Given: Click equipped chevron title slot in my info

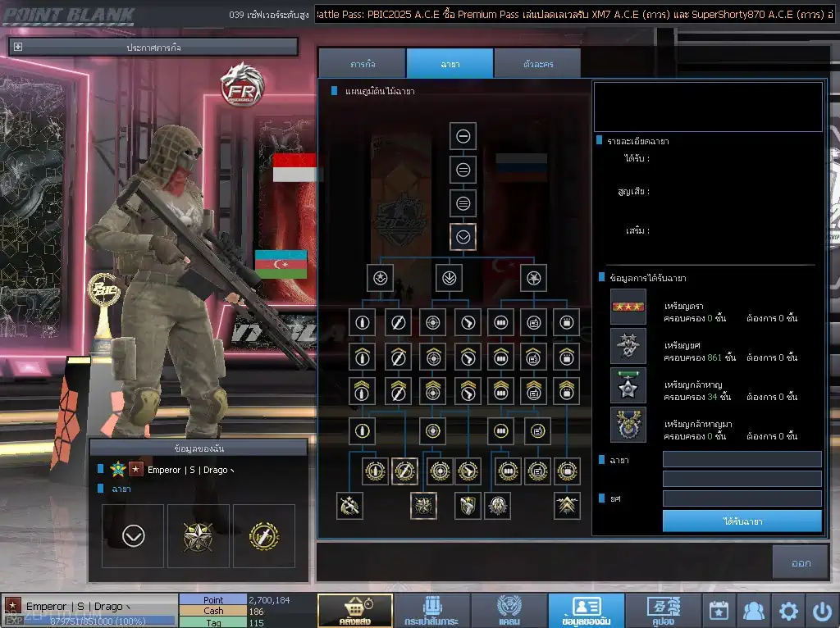Looking at the screenshot, I should 133,535.
